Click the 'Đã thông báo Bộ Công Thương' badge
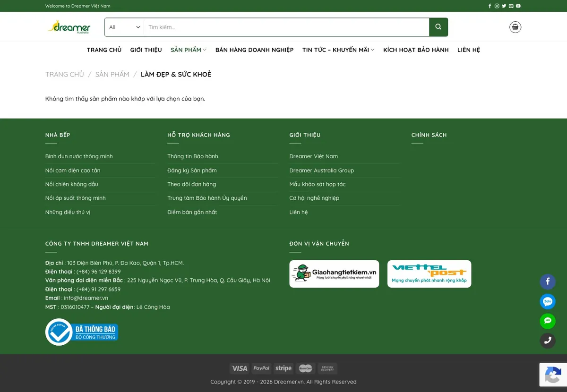The width and height of the screenshot is (567, 392). click(x=82, y=332)
